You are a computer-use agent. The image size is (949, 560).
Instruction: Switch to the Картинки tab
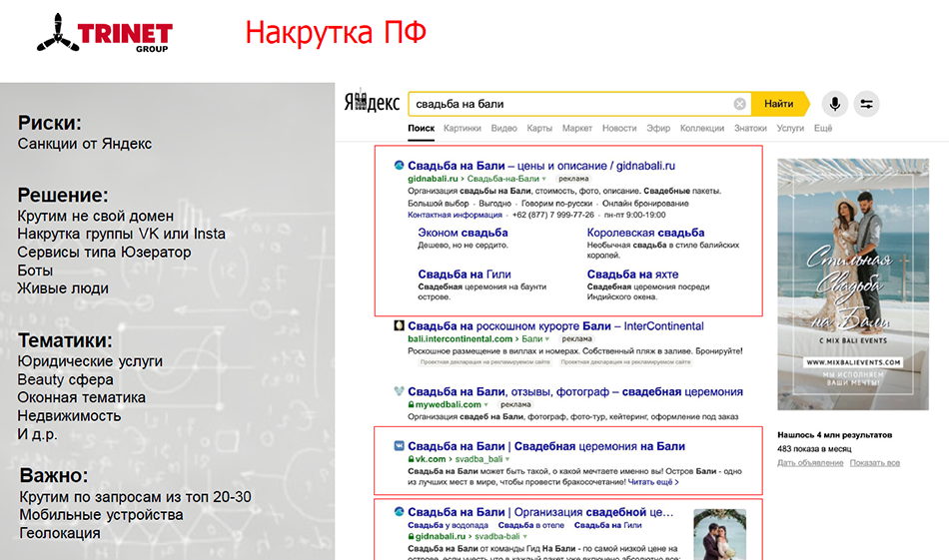tap(462, 128)
